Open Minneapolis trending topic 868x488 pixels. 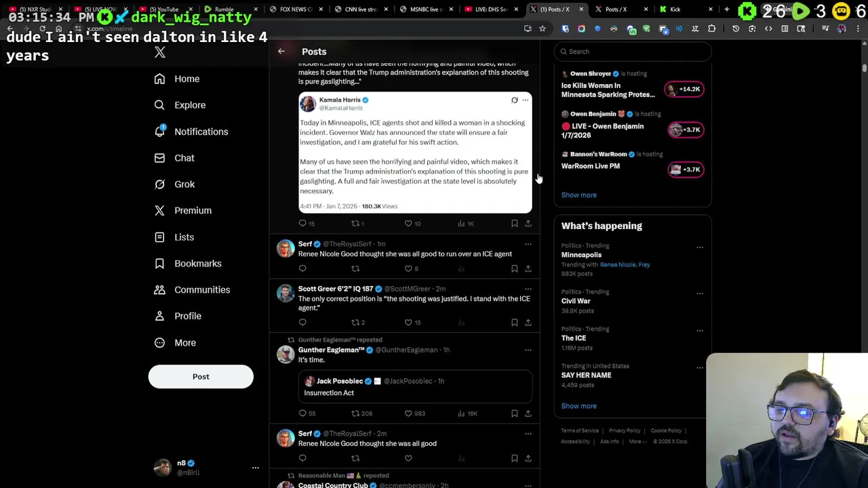pos(581,255)
